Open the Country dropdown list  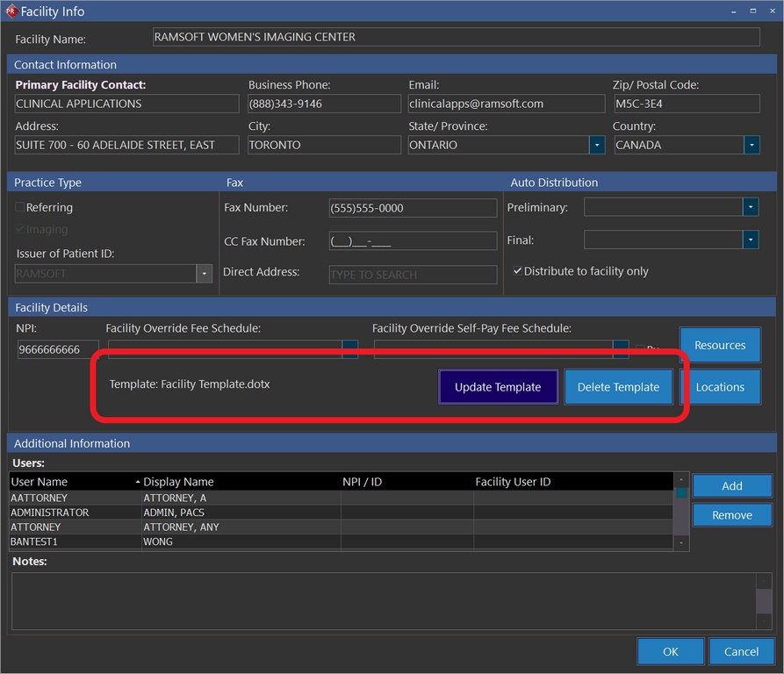(x=752, y=145)
